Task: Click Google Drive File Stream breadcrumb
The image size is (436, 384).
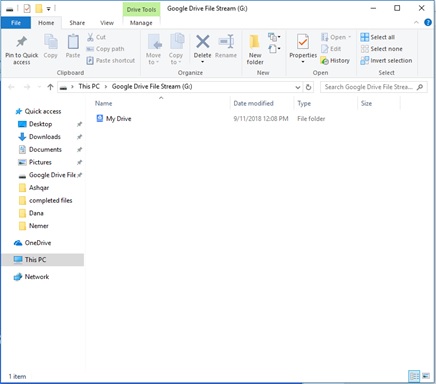Action: point(152,87)
